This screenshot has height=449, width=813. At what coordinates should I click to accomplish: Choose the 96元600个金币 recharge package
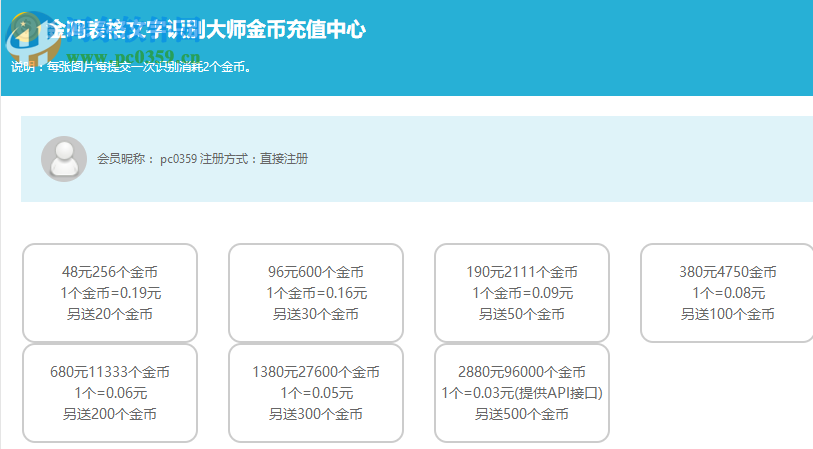(x=316, y=293)
